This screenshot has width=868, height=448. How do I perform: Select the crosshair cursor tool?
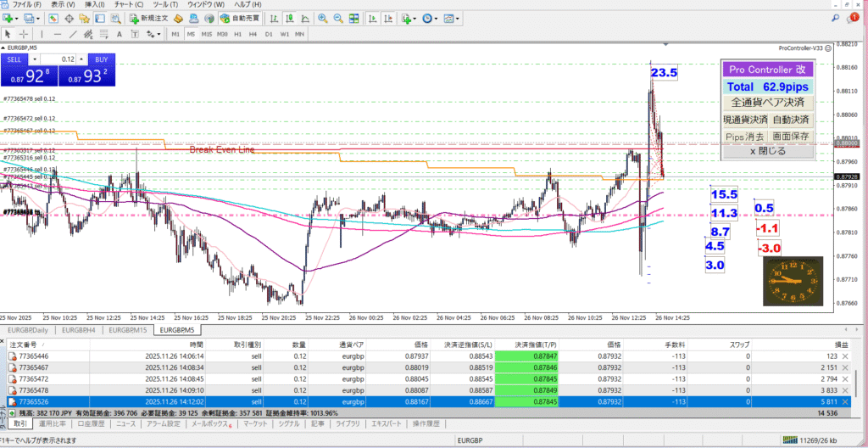point(24,34)
